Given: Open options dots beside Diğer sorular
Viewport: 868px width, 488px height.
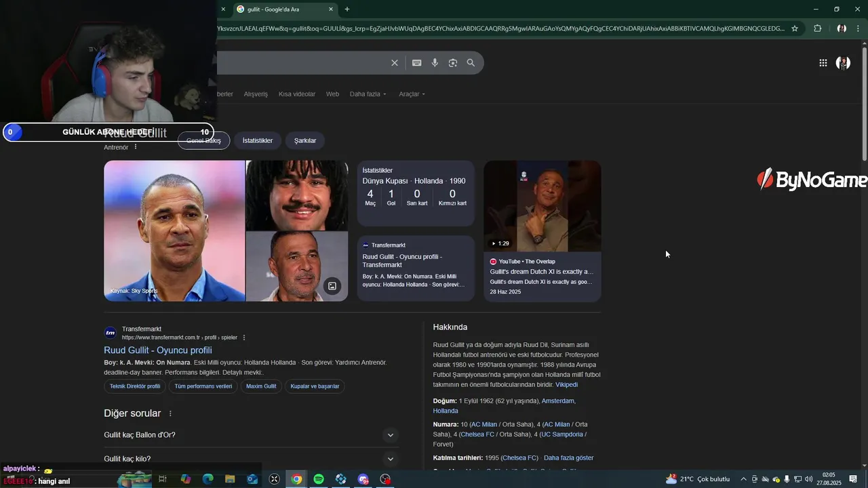Looking at the screenshot, I should point(170,413).
